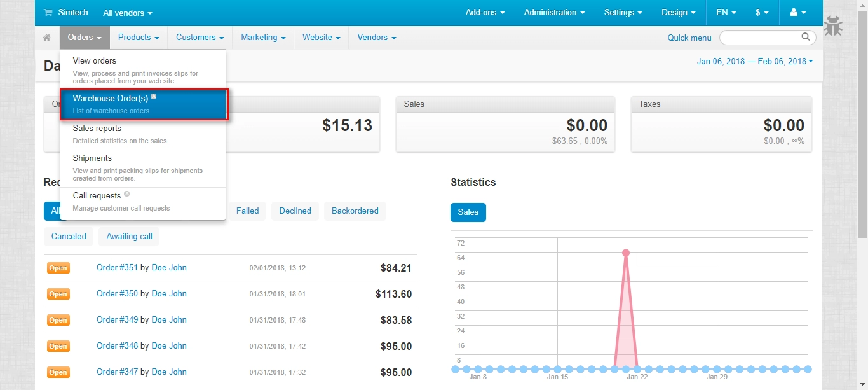Click the $113.60 order total

tap(393, 295)
